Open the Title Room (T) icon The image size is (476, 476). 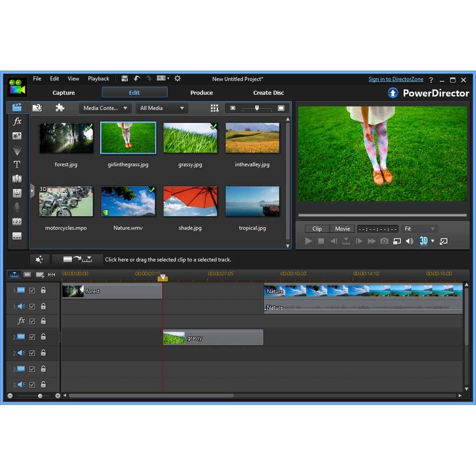(17, 165)
